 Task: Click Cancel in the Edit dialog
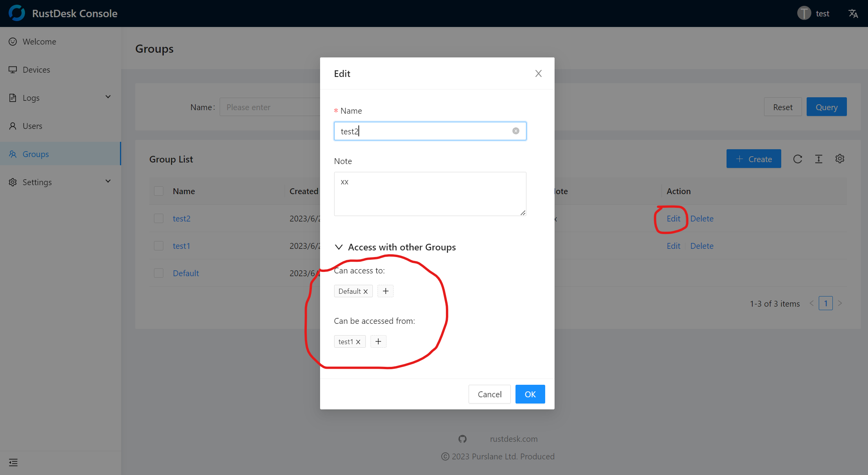[489, 394]
